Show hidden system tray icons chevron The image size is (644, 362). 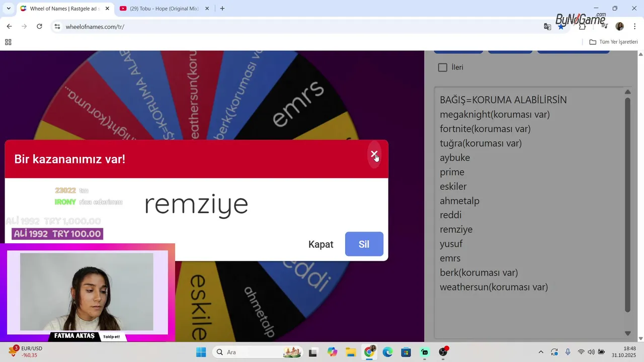pyautogui.click(x=541, y=352)
